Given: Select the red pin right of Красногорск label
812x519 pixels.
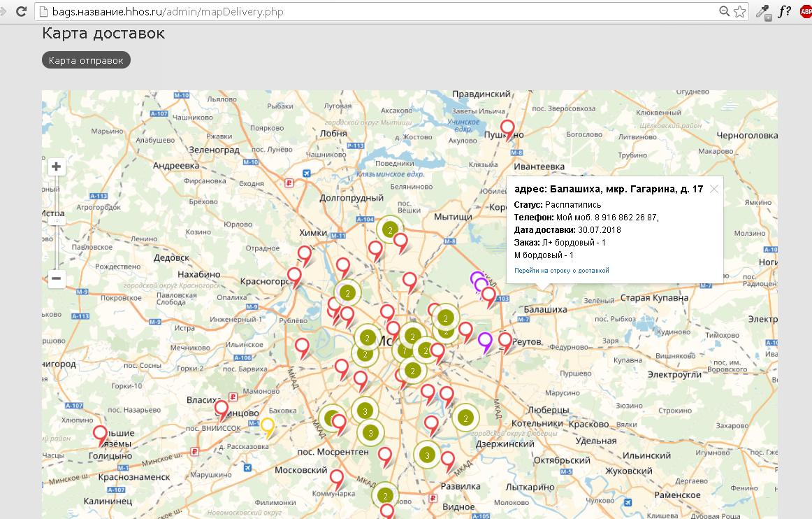Looking at the screenshot, I should (295, 276).
